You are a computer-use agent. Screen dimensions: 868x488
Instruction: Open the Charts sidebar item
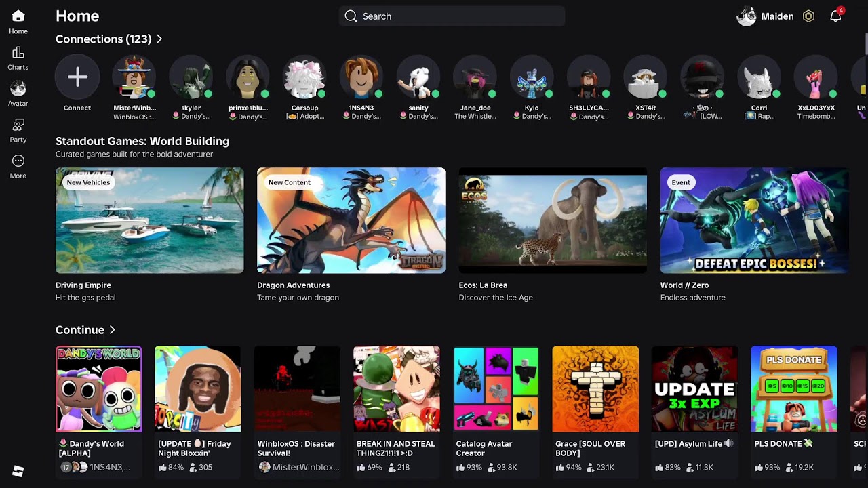click(18, 58)
